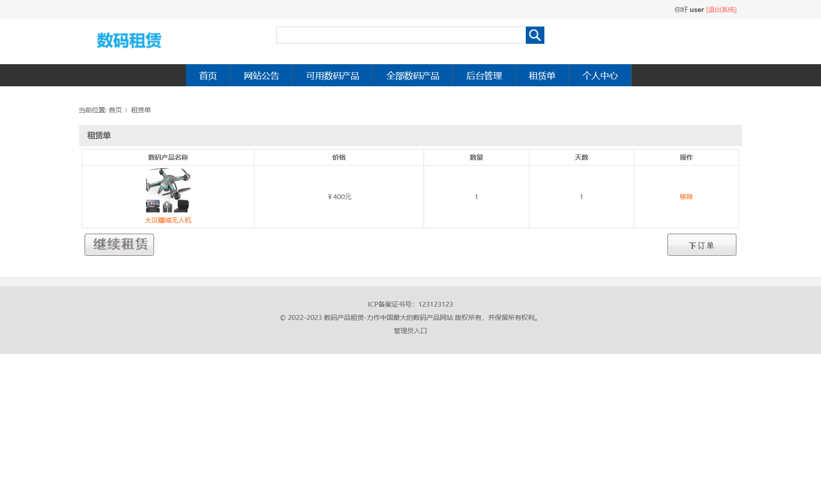821x504 pixels.
Task: Click the 数码产品名称 column header
Action: (168, 157)
